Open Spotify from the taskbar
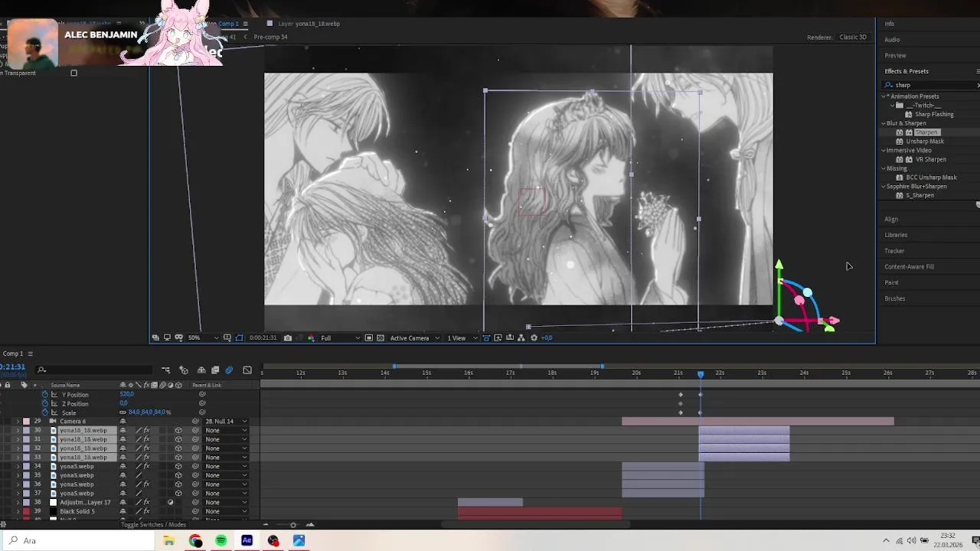 click(221, 541)
